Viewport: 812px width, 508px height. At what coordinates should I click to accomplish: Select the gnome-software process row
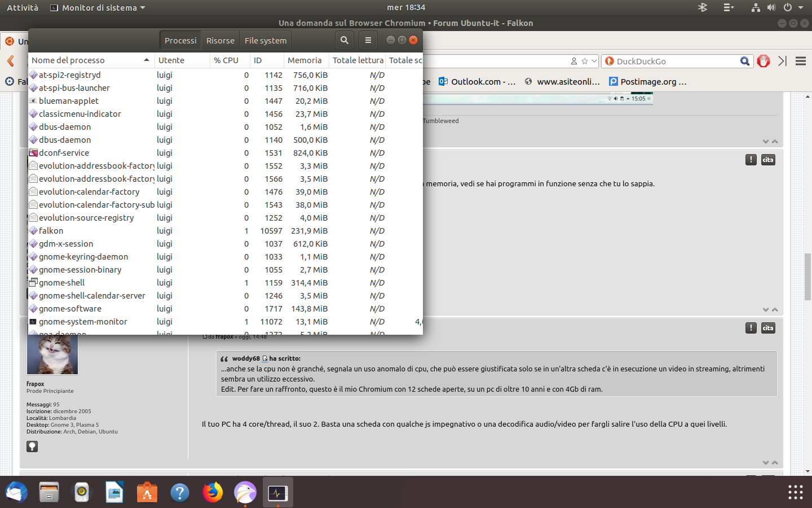pyautogui.click(x=226, y=309)
